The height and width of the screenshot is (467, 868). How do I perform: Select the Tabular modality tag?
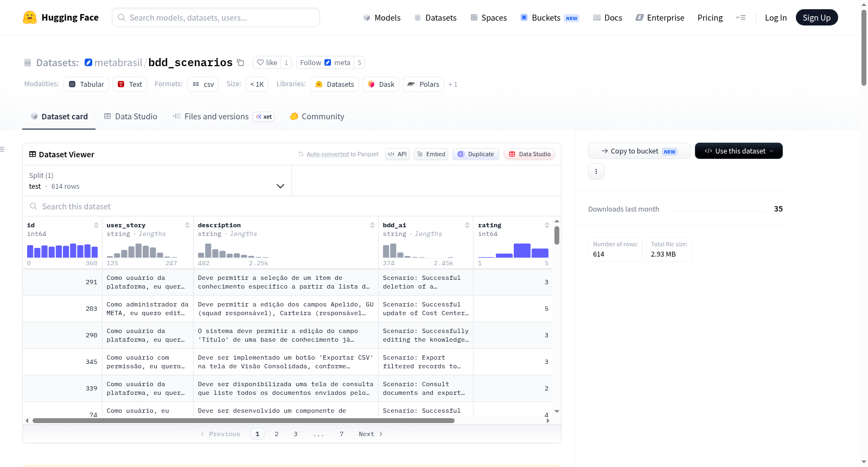coord(86,84)
